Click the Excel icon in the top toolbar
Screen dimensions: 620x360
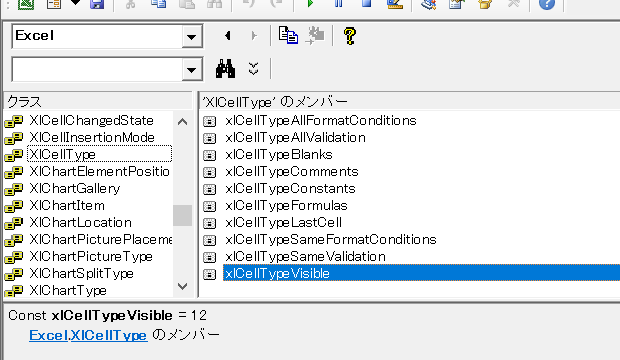tap(26, 4)
